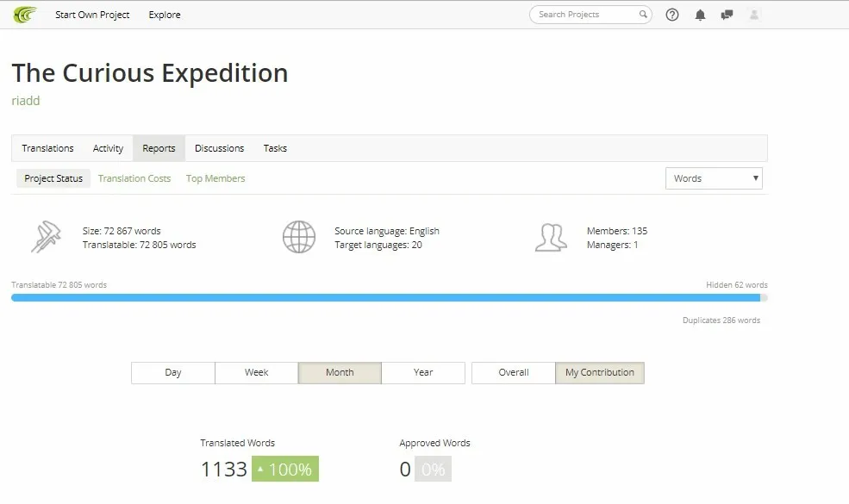Click the riadd owner link
Image resolution: width=849 pixels, height=504 pixels.
[x=26, y=101]
